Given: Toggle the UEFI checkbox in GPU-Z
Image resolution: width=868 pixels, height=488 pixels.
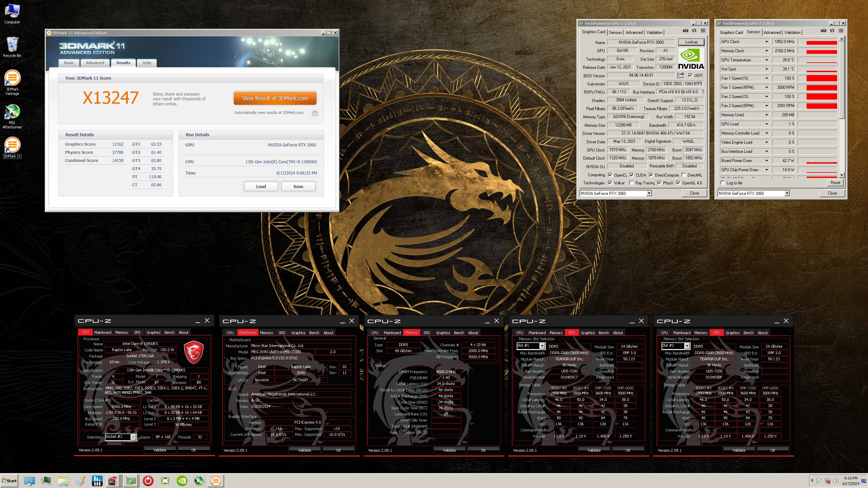Looking at the screenshot, I should (x=690, y=76).
